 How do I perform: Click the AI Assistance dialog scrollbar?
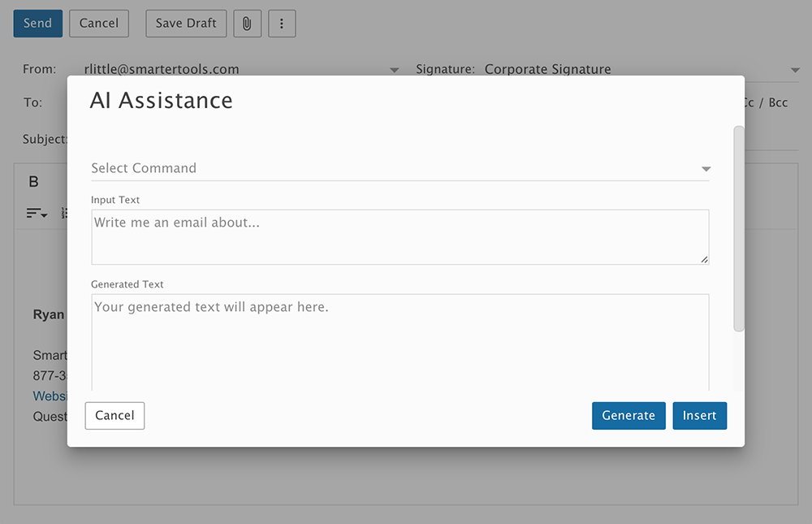739,228
